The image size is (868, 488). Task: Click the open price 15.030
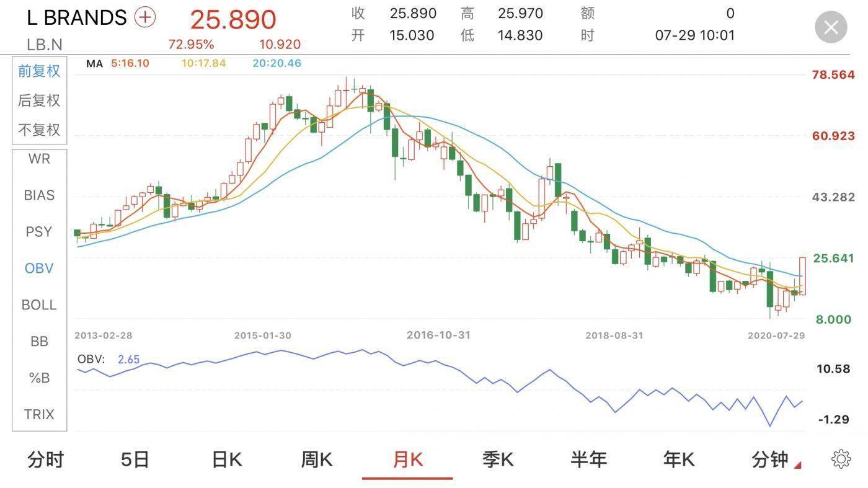pyautogui.click(x=412, y=35)
